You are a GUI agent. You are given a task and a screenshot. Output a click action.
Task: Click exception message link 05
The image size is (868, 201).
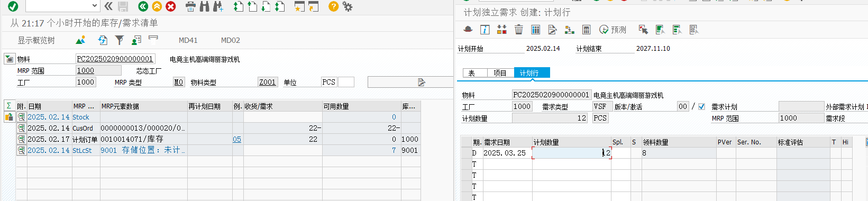click(237, 139)
